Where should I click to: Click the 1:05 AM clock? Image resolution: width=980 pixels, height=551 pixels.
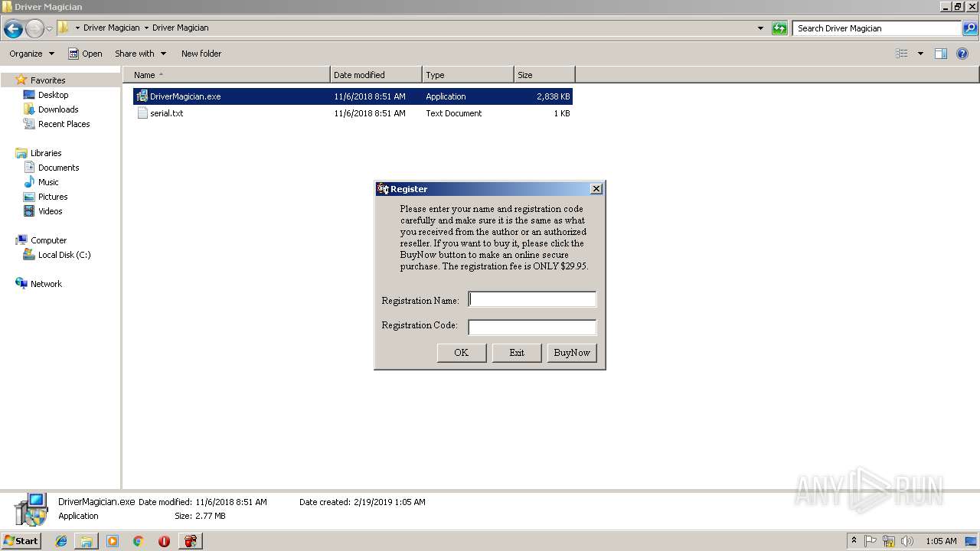pyautogui.click(x=941, y=541)
